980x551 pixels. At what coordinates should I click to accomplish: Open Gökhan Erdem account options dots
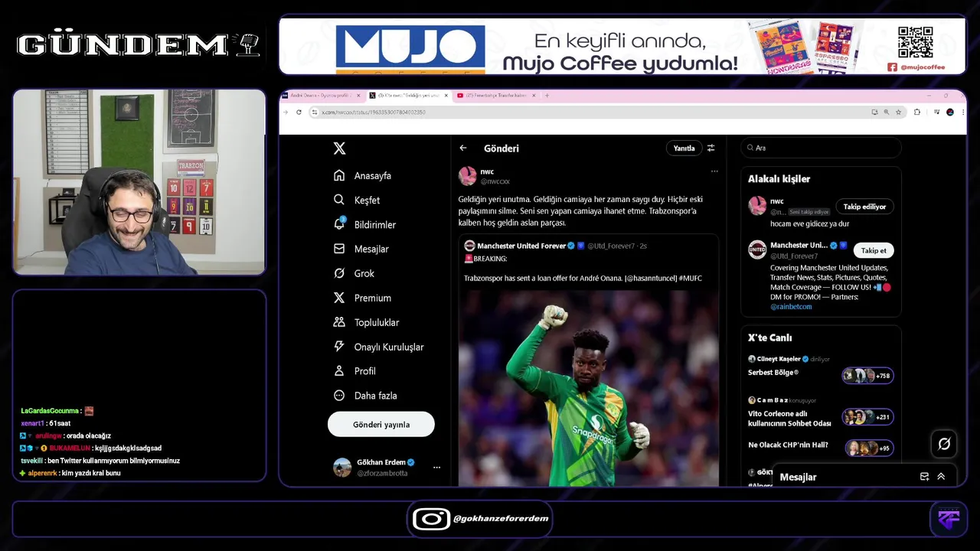pyautogui.click(x=437, y=468)
